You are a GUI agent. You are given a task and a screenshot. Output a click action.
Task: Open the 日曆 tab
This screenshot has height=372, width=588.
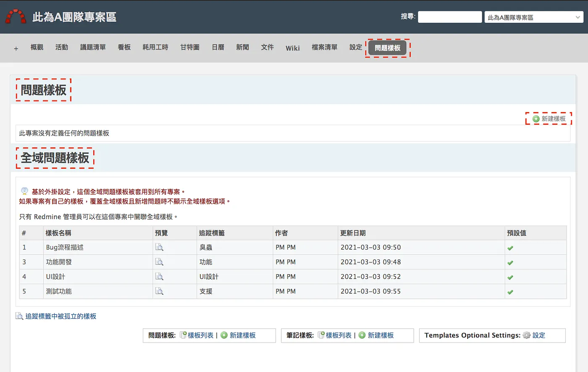[218, 47]
